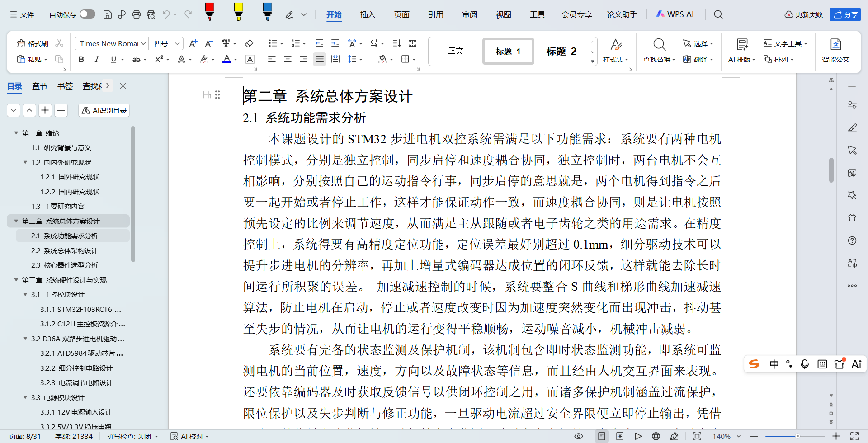Toggle strikethrough formatting
The image size is (868, 443).
(x=136, y=59)
